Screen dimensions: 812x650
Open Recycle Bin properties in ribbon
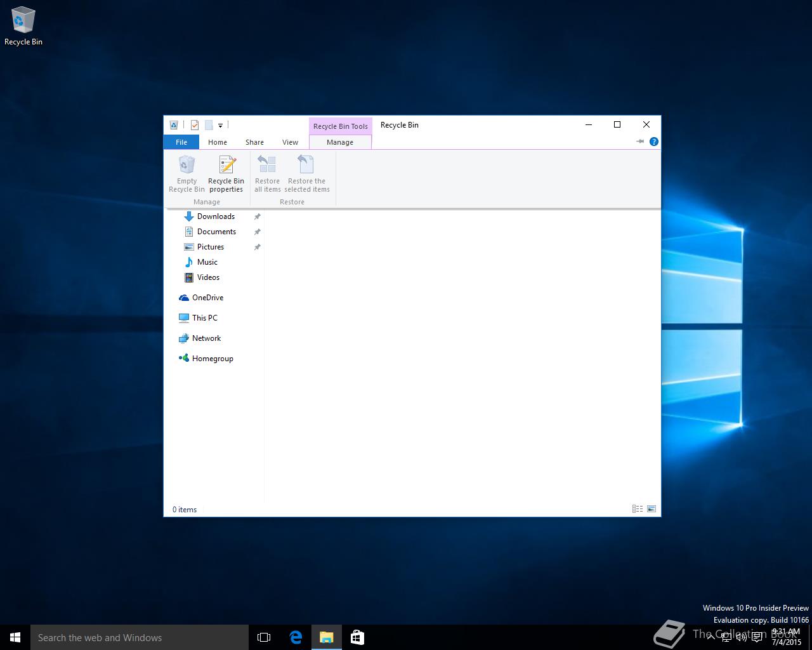pos(226,174)
